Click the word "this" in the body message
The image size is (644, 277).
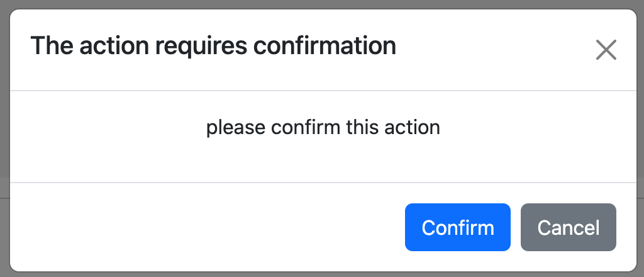point(364,128)
